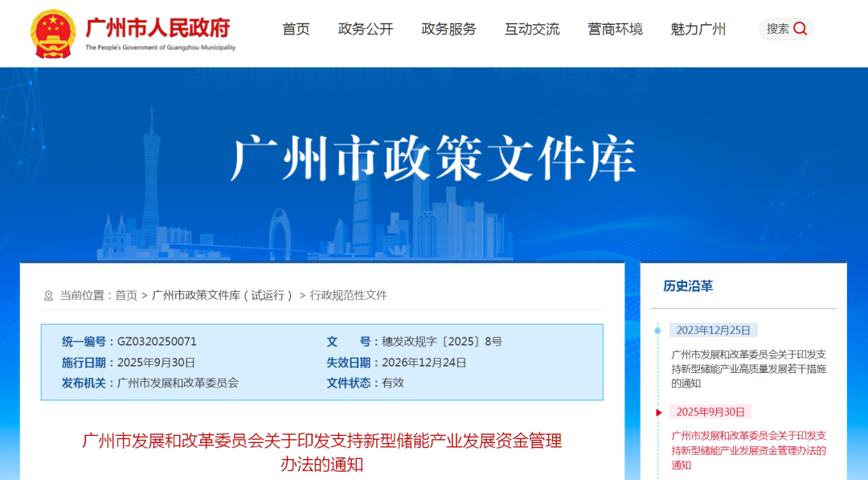Open the 首页 navigation menu item
Viewport: 868px width, 480px height.
coord(296,30)
